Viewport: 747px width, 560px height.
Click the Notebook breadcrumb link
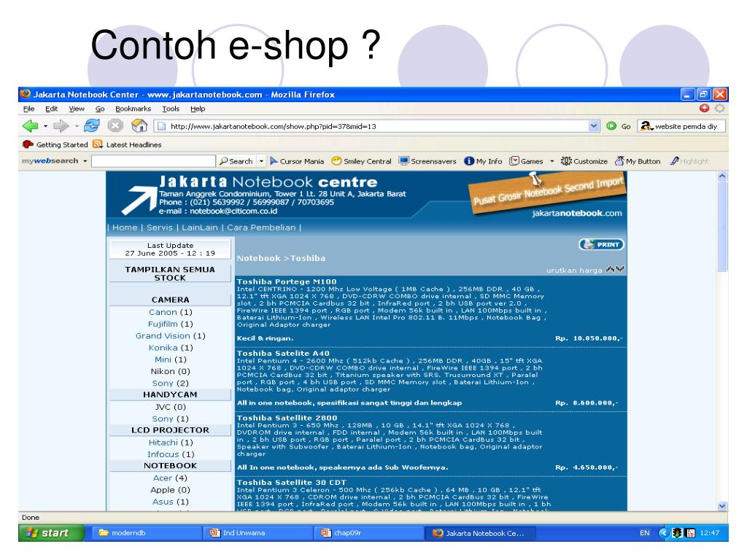[x=259, y=258]
